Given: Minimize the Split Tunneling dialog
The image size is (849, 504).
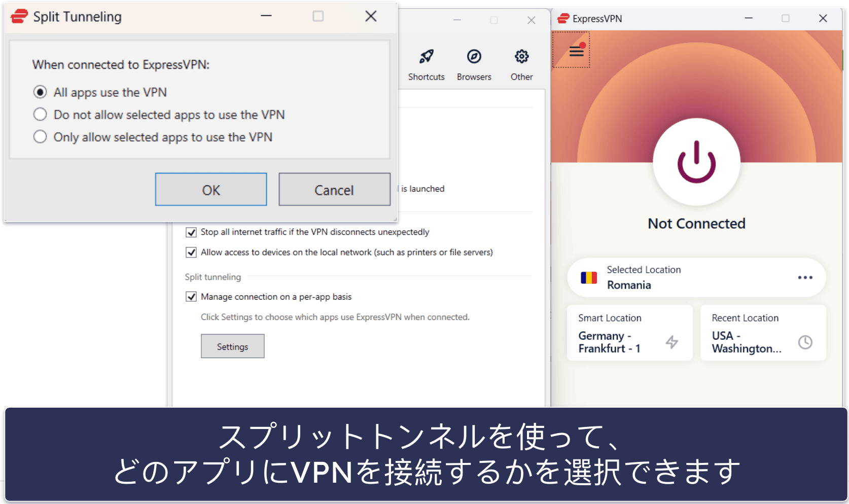Looking at the screenshot, I should (x=266, y=16).
